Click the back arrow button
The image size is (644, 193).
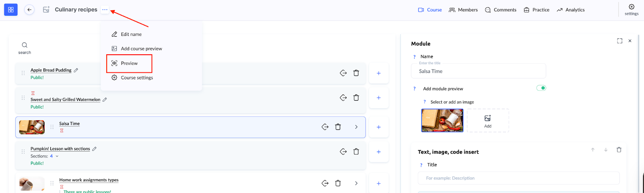click(x=29, y=10)
